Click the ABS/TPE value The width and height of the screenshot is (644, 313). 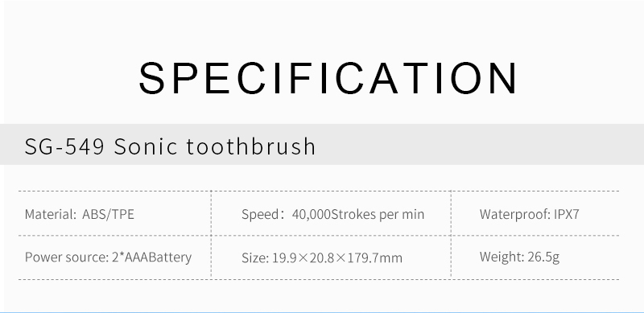click(108, 214)
